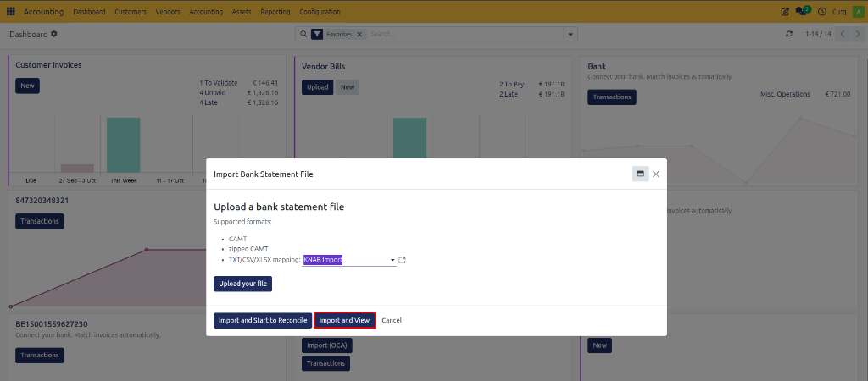This screenshot has width=868, height=381.
Task: Click 1 To Validate link
Action: click(x=218, y=83)
